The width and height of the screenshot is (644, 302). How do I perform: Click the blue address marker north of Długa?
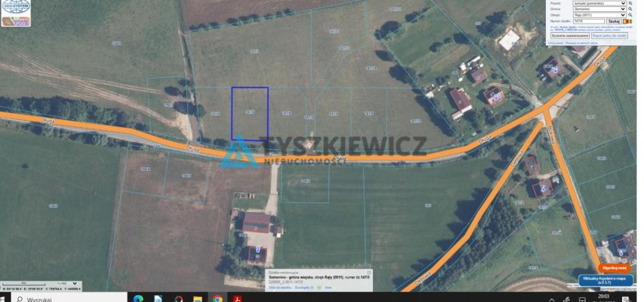[x=497, y=98]
